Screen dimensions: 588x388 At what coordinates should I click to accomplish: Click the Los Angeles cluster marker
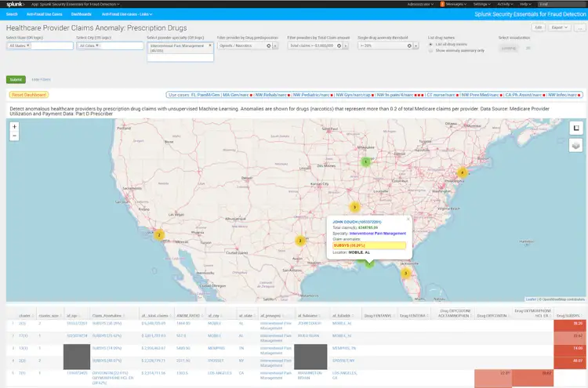click(159, 234)
